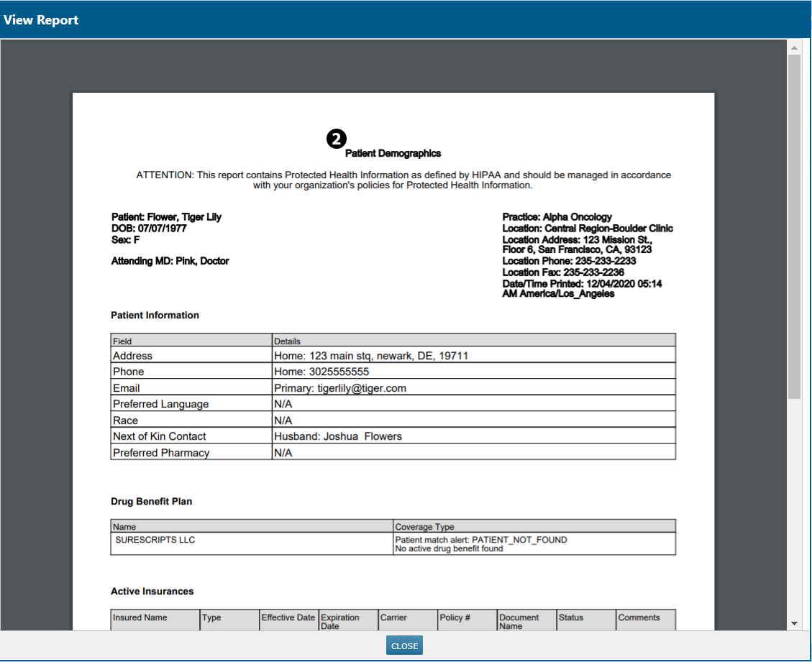Click the black number 2 callout marker
The image size is (812, 662).
(x=337, y=139)
